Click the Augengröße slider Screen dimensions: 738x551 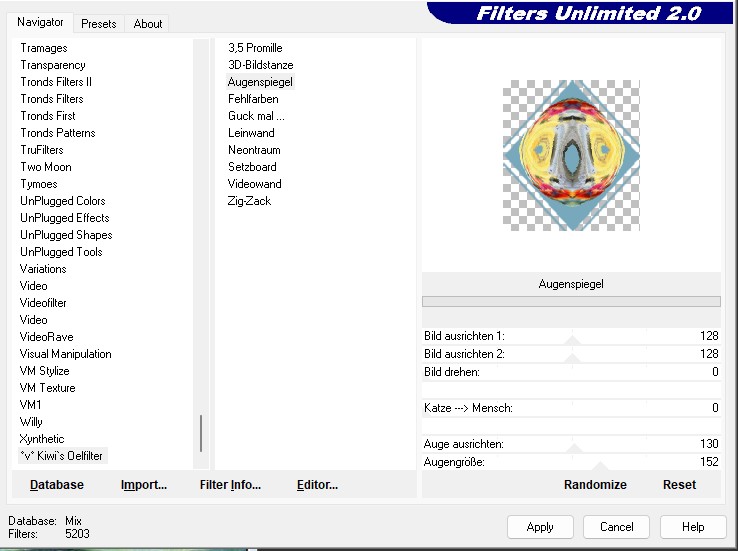point(571,462)
